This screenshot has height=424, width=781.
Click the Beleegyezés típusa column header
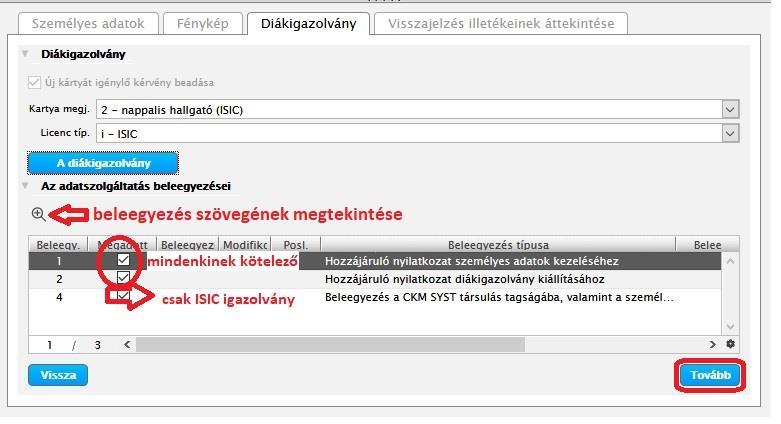(x=498, y=245)
